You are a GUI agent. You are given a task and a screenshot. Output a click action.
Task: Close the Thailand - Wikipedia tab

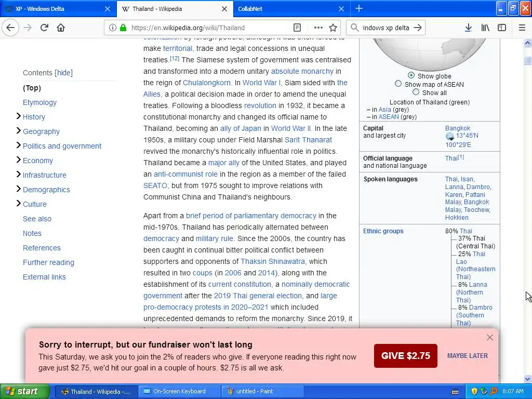click(x=224, y=9)
